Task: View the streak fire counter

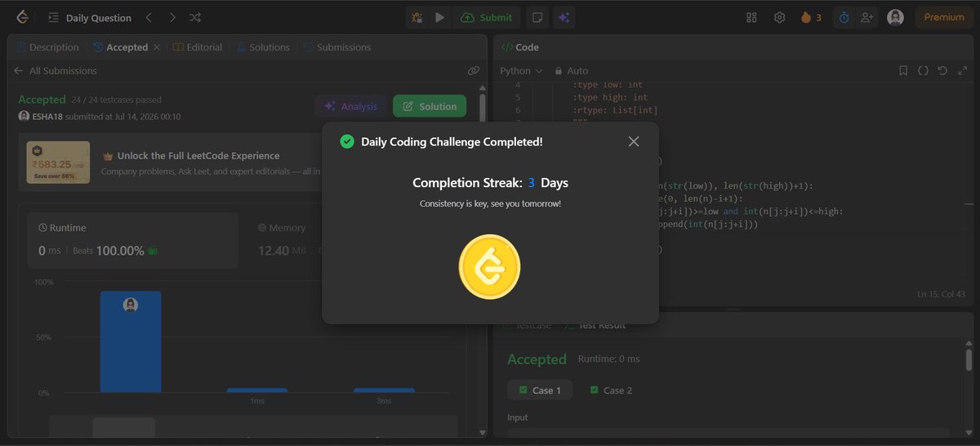Action: [x=811, y=17]
